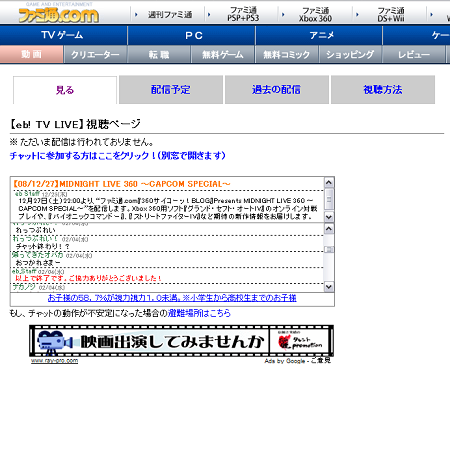
Task: Open the ファミ通 PSP+PS3 header link
Action: point(243,14)
